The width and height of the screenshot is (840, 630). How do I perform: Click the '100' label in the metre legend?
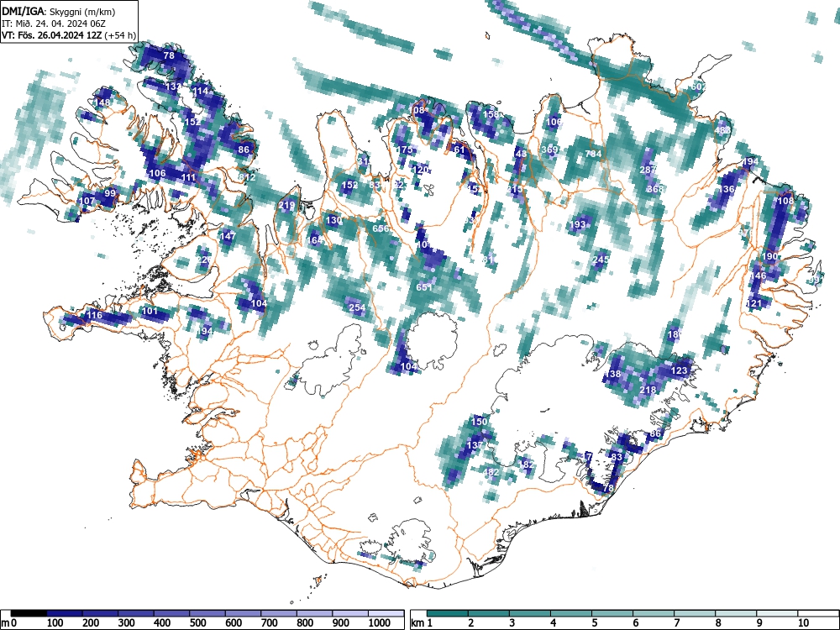pos(55,623)
